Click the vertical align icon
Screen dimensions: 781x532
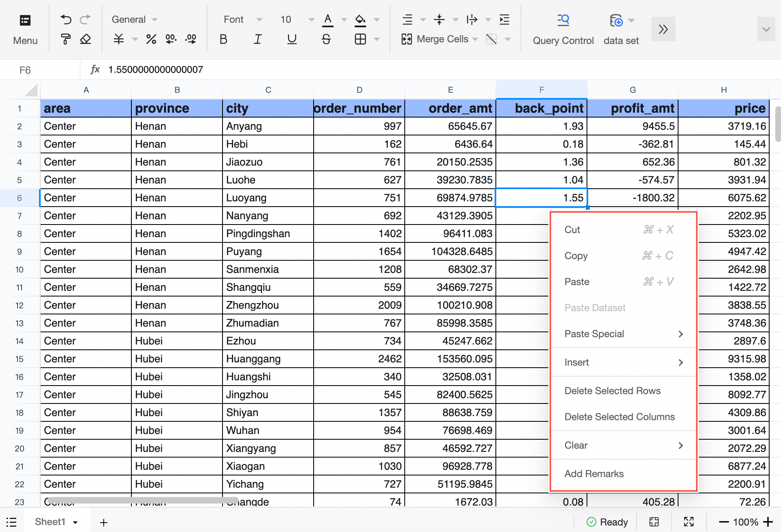click(x=439, y=20)
